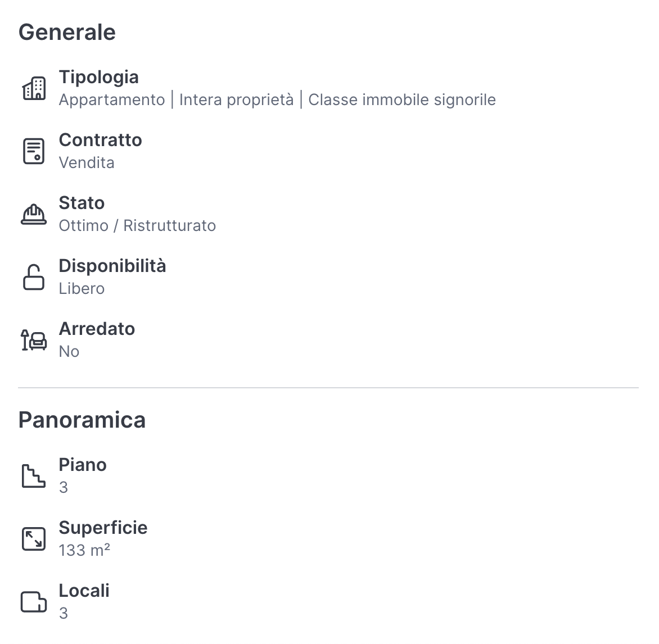Click the "Ottimo / Ristrutturato" status text
Image resolution: width=659 pixels, height=644 pixels.
click(x=137, y=226)
